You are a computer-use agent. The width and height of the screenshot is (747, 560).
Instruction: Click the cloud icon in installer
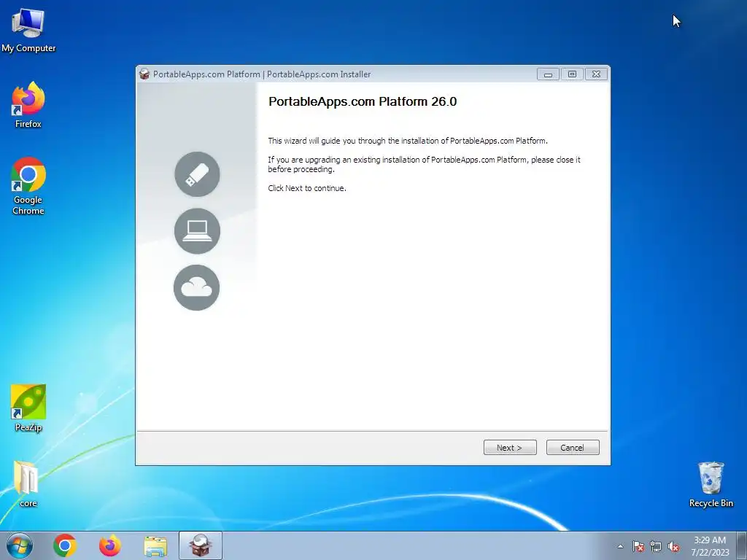(197, 287)
